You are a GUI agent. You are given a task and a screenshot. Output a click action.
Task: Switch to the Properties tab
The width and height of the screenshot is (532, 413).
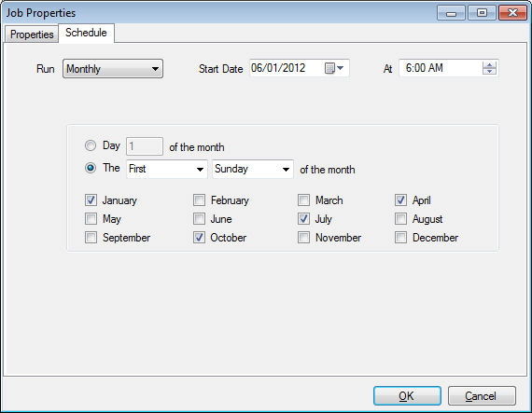[32, 34]
